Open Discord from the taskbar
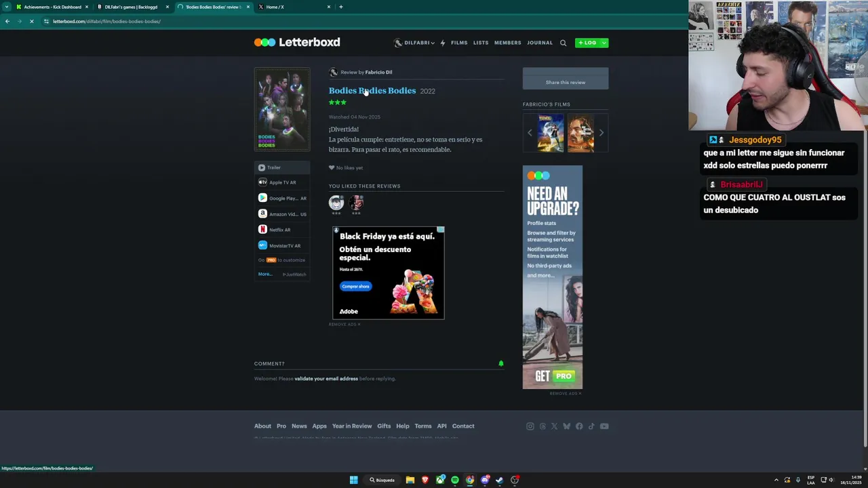Screen dimensions: 868x488 [485, 480]
